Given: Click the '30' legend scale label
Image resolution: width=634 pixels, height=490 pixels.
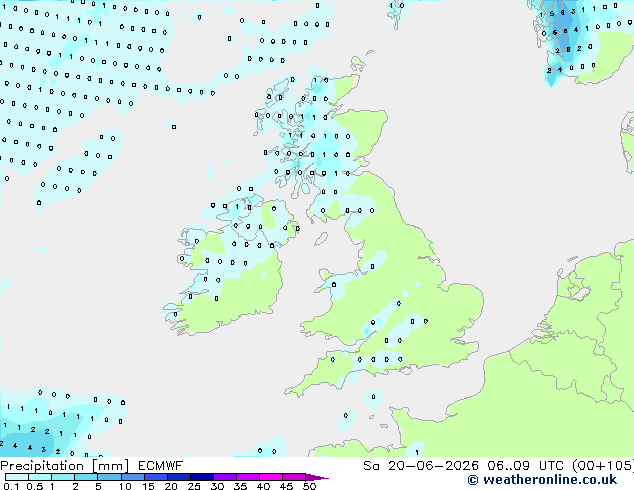Looking at the screenshot, I should click(x=218, y=486).
